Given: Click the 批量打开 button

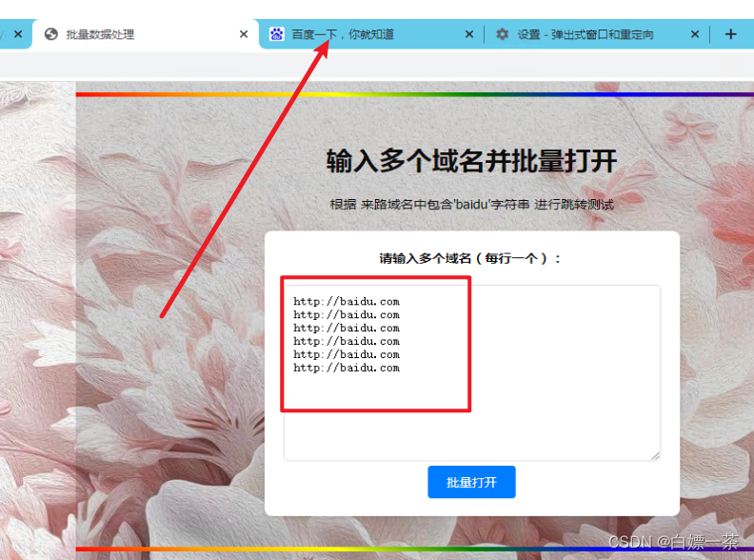Looking at the screenshot, I should coord(472,482).
